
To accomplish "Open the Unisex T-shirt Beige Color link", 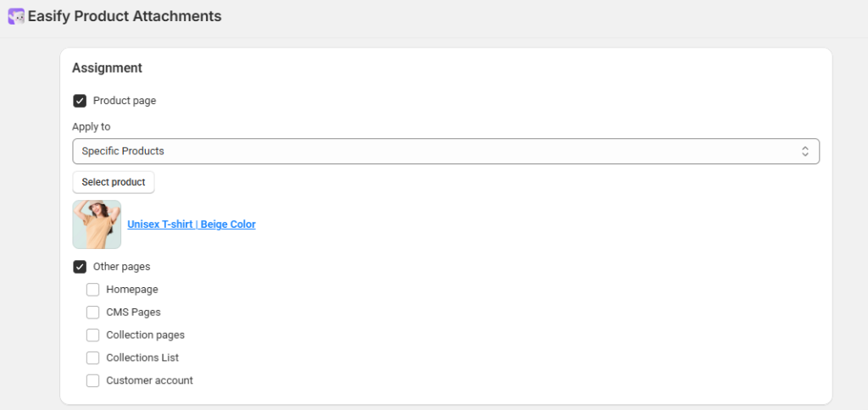I will (x=192, y=224).
